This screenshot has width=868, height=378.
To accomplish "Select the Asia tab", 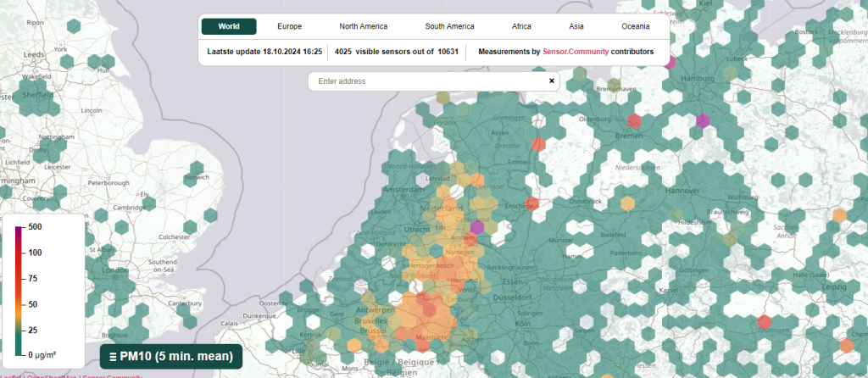I will (576, 26).
